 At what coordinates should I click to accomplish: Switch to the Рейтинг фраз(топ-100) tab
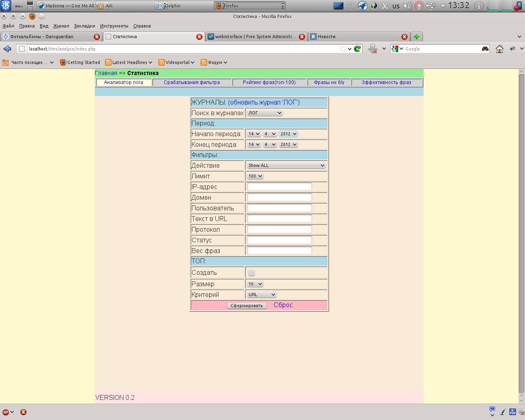point(269,82)
